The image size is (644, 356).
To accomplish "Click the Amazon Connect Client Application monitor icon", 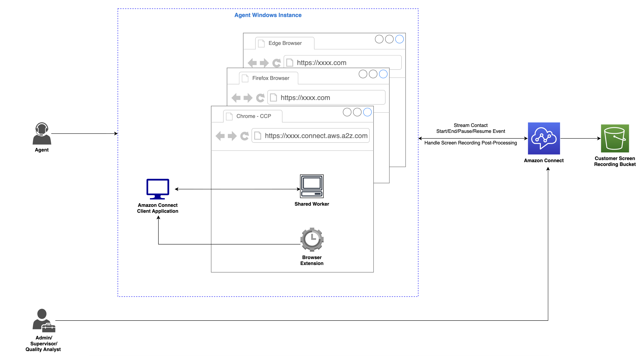I will tap(158, 189).
